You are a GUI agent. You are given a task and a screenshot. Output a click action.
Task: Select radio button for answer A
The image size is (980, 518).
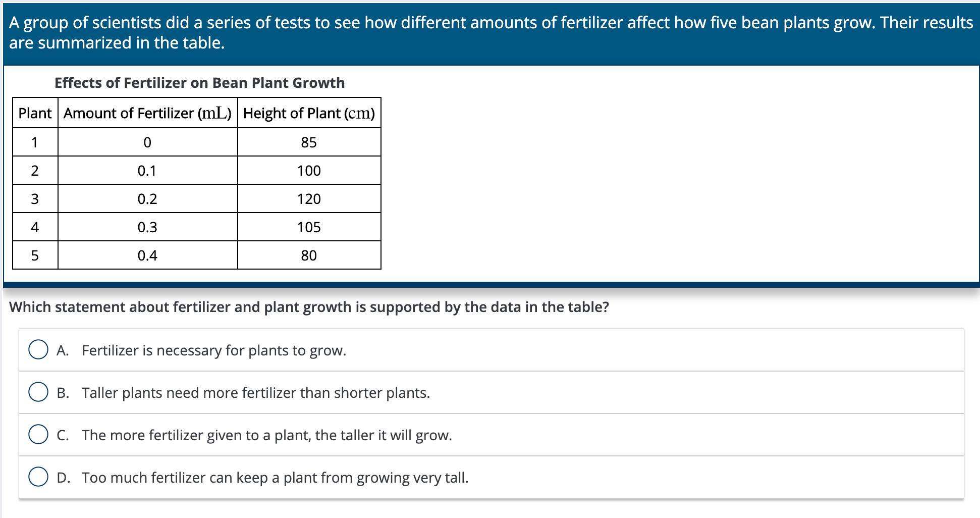point(38,350)
